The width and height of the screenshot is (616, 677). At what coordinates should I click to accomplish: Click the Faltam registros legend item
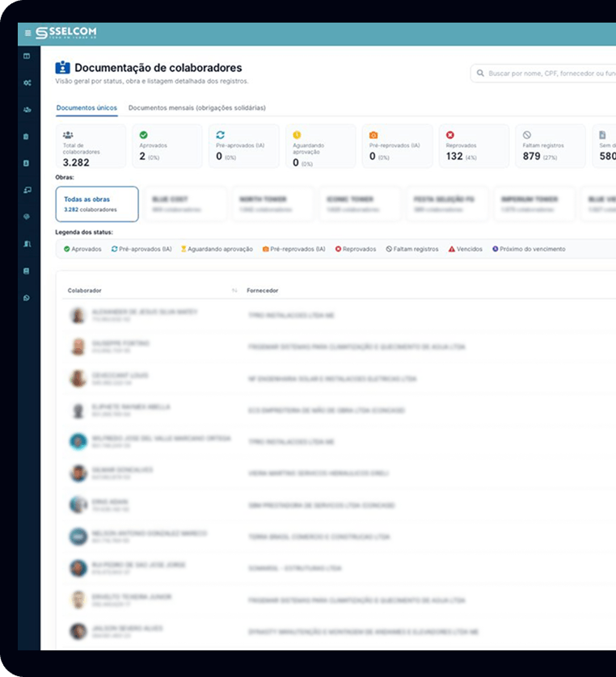(x=412, y=249)
